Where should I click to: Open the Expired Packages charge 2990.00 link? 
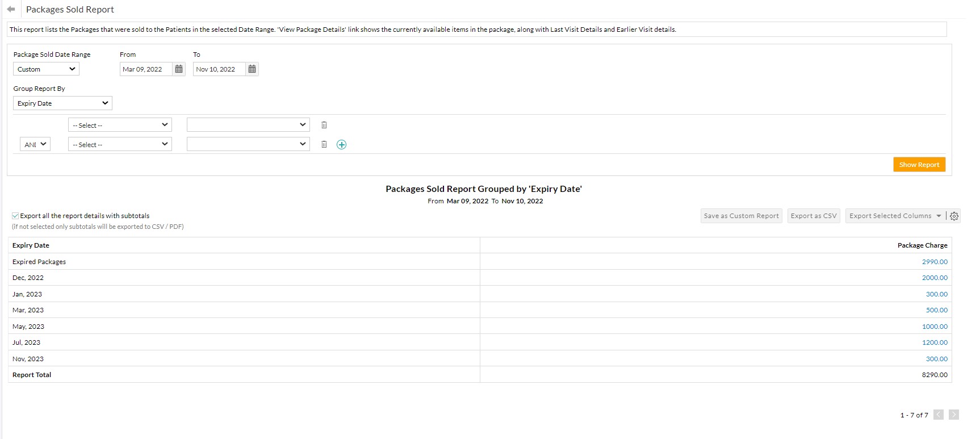coord(935,262)
